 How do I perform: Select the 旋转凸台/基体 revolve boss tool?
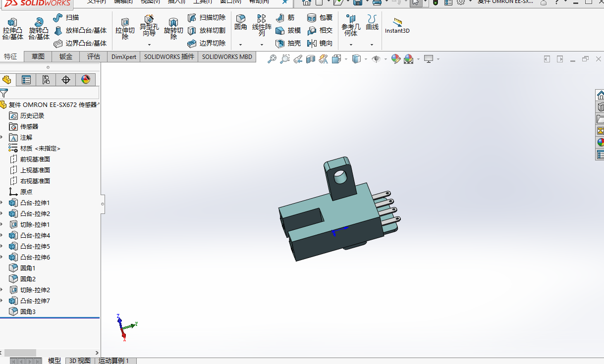click(39, 29)
